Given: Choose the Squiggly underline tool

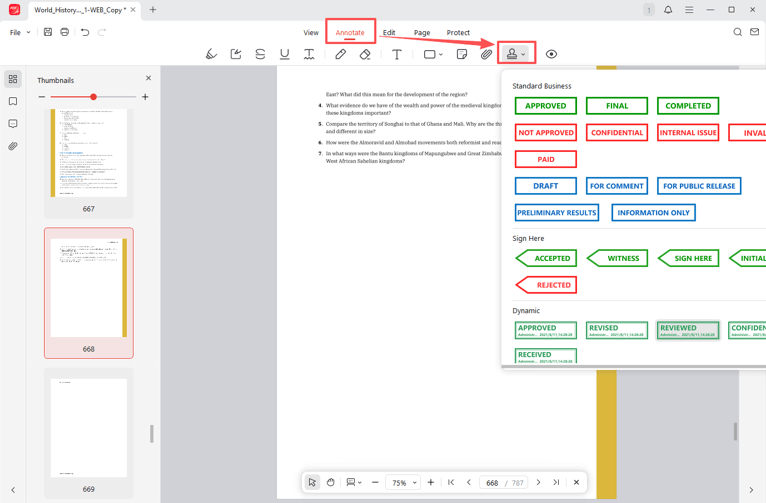Looking at the screenshot, I should click(x=309, y=54).
